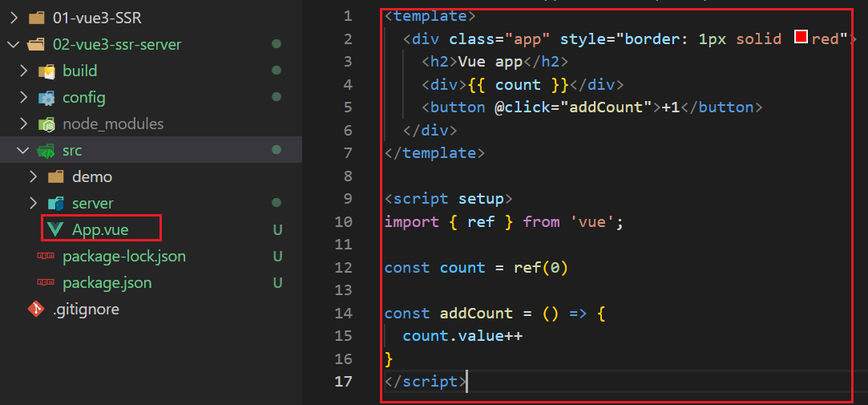Click the src folder code icon
This screenshot has width=868, height=405.
point(46,151)
